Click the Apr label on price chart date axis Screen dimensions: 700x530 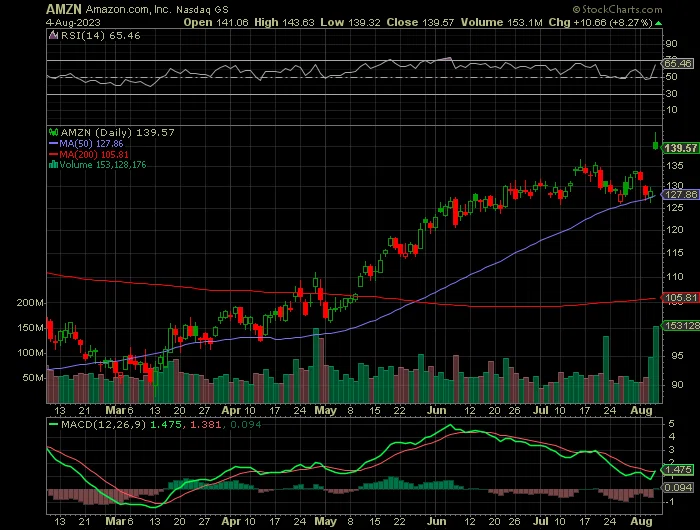[x=231, y=410]
